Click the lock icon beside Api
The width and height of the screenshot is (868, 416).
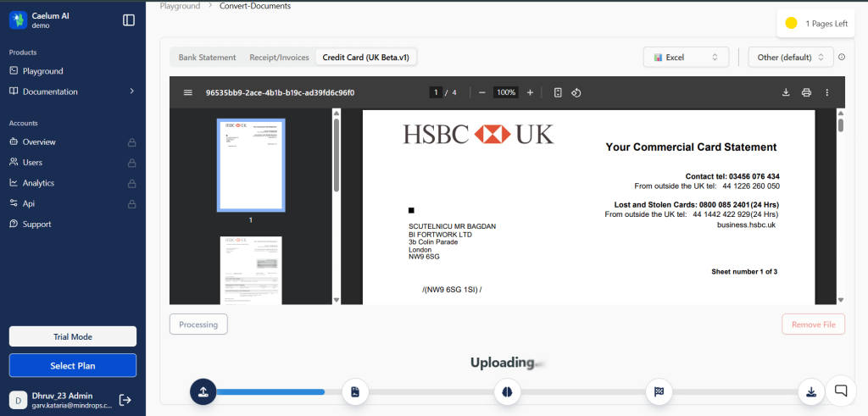131,204
